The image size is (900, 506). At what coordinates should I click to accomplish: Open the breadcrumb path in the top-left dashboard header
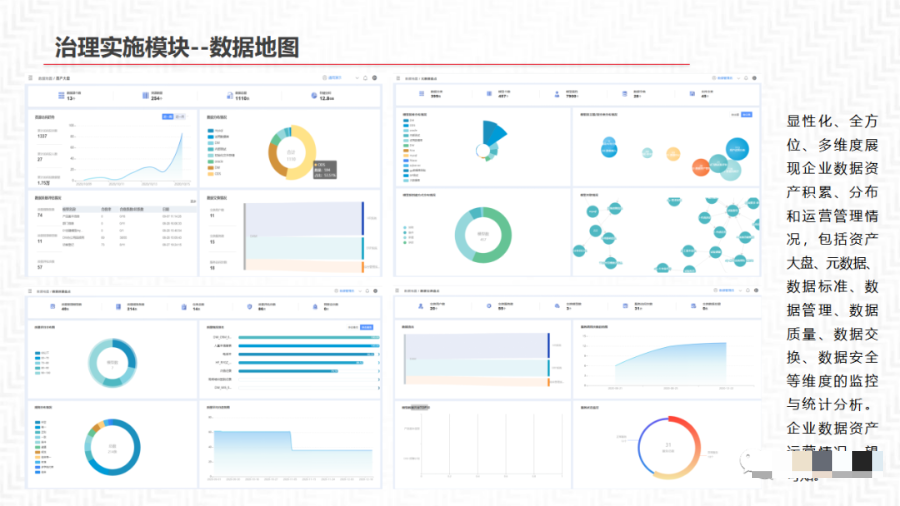tap(54, 79)
